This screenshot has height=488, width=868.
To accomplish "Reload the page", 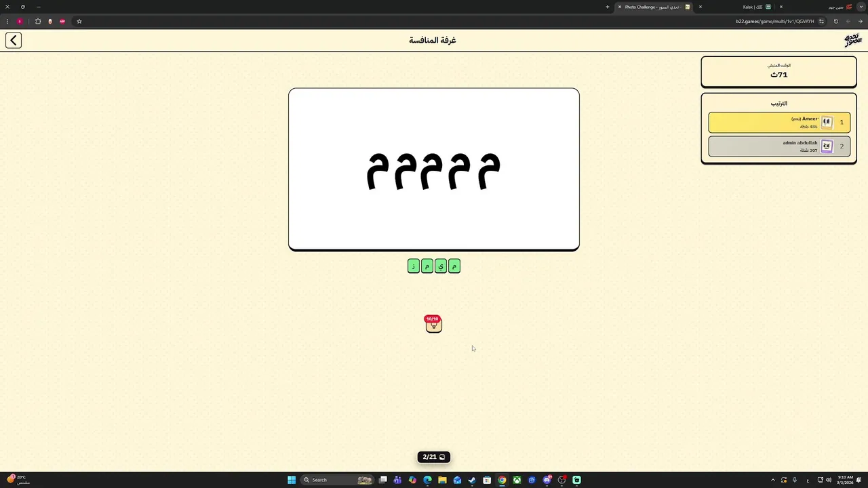I will (836, 21).
